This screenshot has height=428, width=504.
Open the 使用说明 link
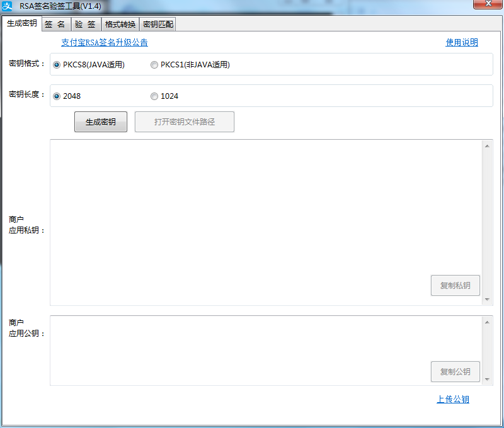point(462,43)
